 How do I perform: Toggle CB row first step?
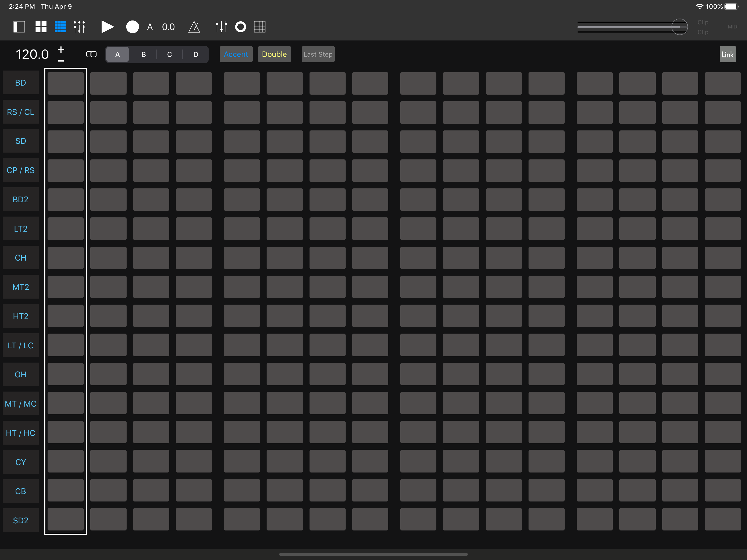tap(66, 490)
